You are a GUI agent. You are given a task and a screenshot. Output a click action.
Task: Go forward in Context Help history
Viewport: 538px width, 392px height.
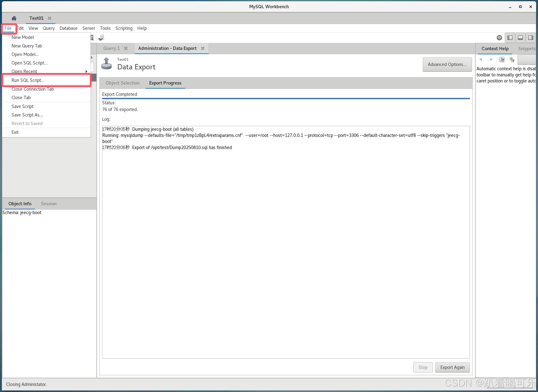[x=491, y=60]
